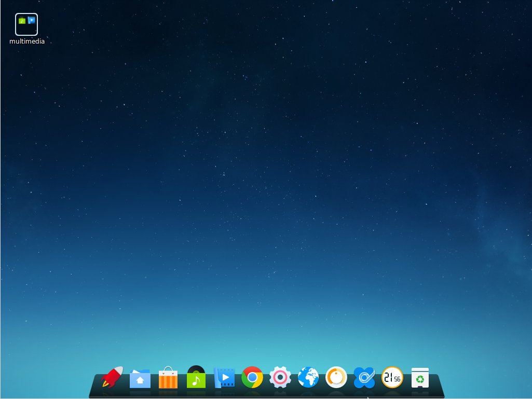Open the Launcher rocket icon in the dock

112,377
